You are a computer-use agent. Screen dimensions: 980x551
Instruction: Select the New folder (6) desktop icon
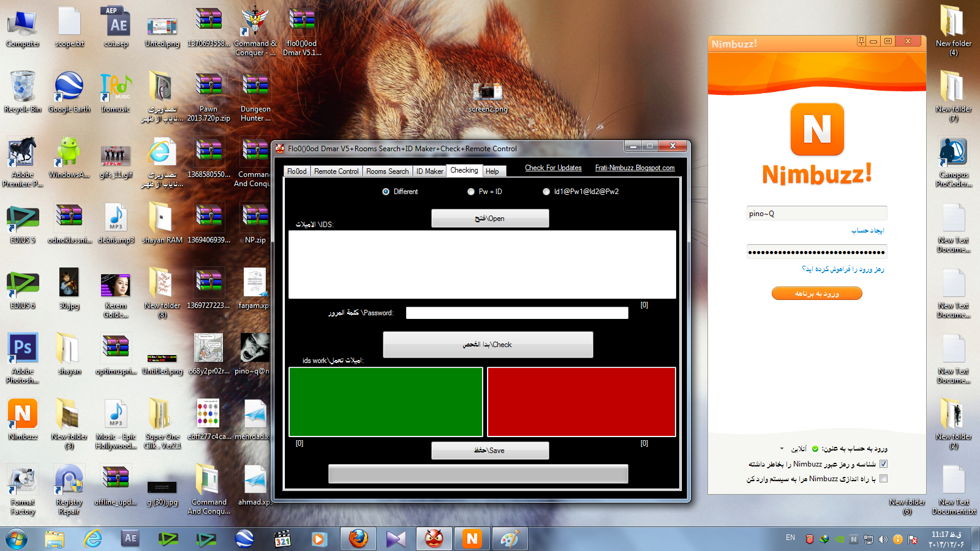[x=907, y=506]
